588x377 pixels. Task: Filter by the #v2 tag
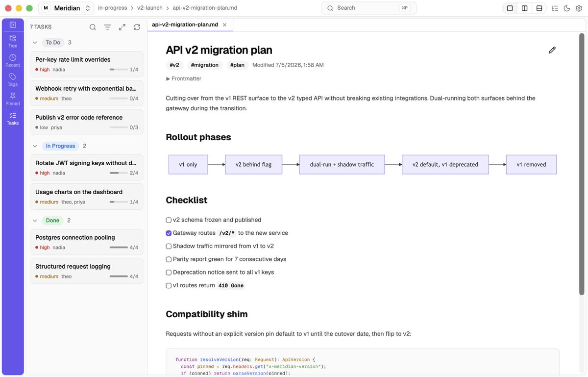point(174,65)
